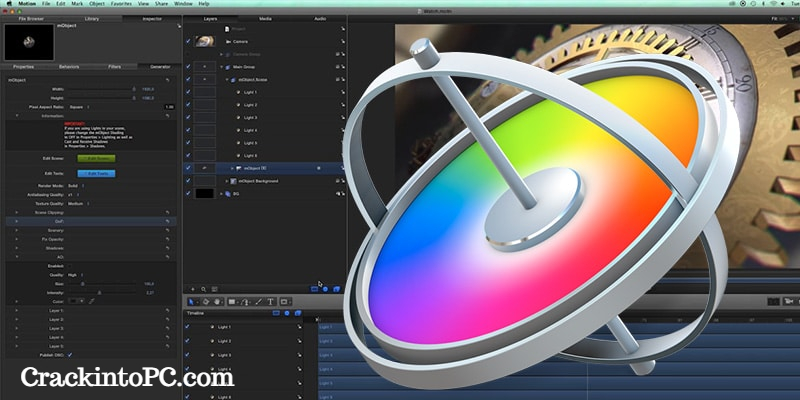Open the Filters tab in Inspector
The width and height of the screenshot is (800, 400).
click(x=115, y=67)
